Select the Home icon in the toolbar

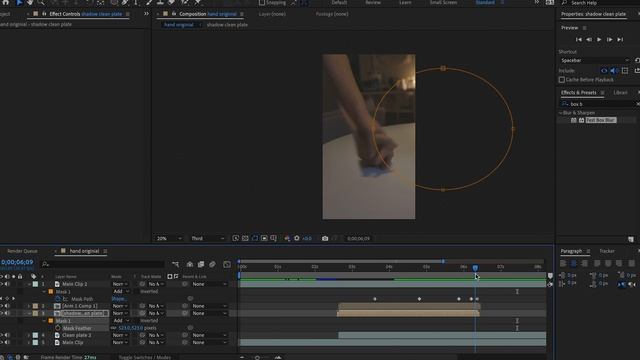6,2
